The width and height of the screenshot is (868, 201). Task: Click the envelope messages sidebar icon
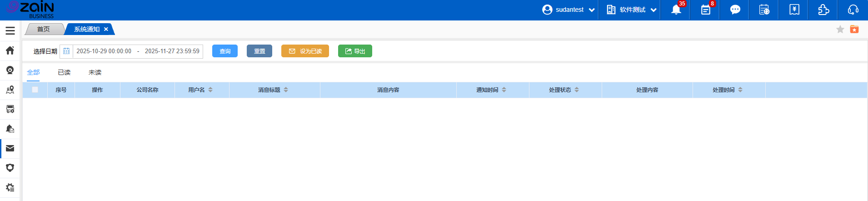10,148
